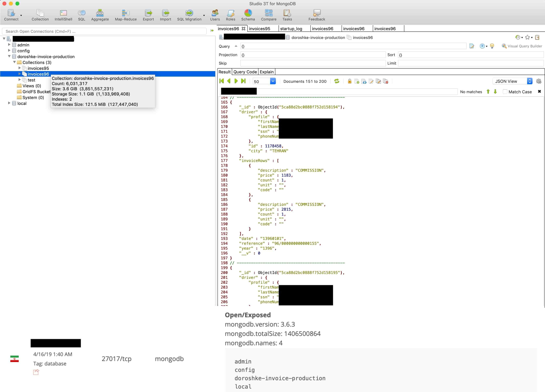Click the Export toolbar icon

point(148,15)
